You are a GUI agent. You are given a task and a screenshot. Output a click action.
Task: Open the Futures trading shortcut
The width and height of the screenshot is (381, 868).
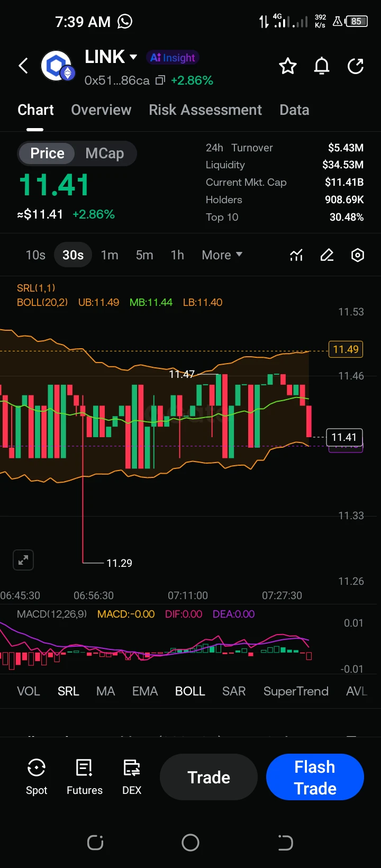(x=85, y=777)
